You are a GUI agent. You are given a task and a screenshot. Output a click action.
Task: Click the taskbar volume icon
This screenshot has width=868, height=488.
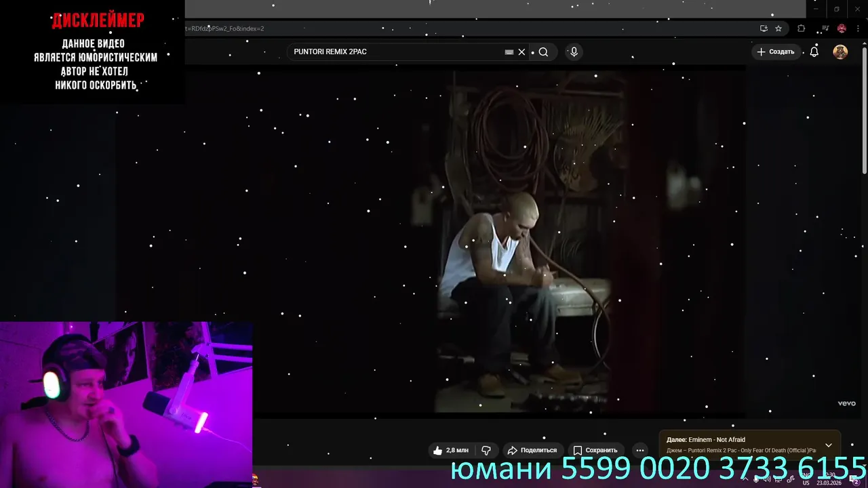click(767, 479)
